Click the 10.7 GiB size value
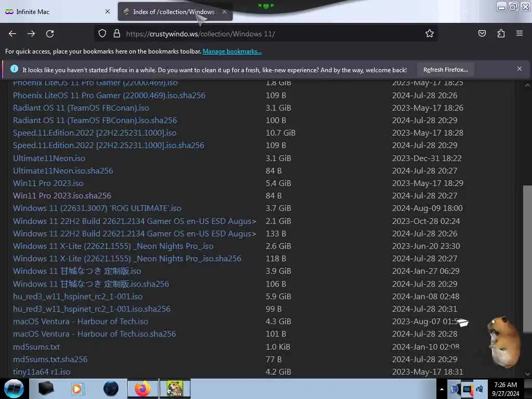Viewport: 532px width, 399px height. pos(280,132)
